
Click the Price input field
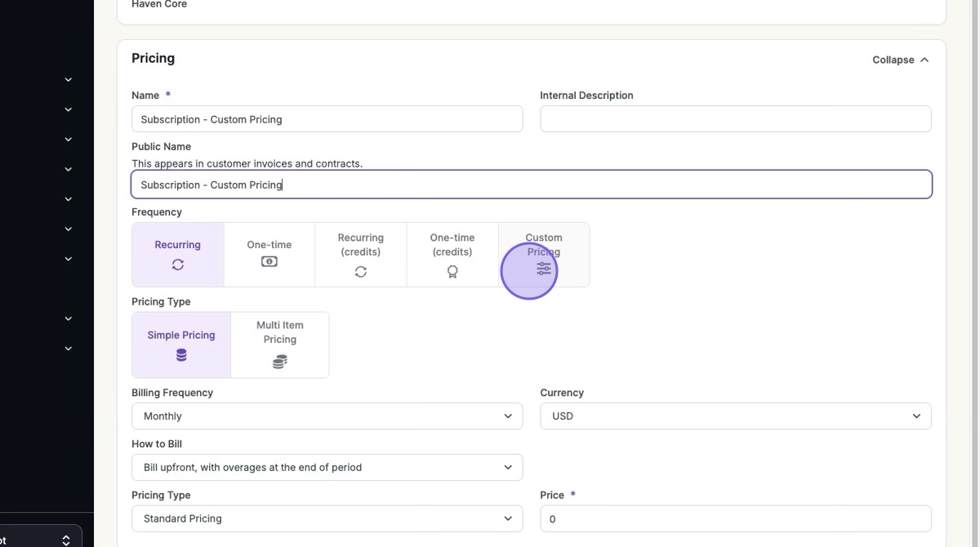[x=735, y=518]
